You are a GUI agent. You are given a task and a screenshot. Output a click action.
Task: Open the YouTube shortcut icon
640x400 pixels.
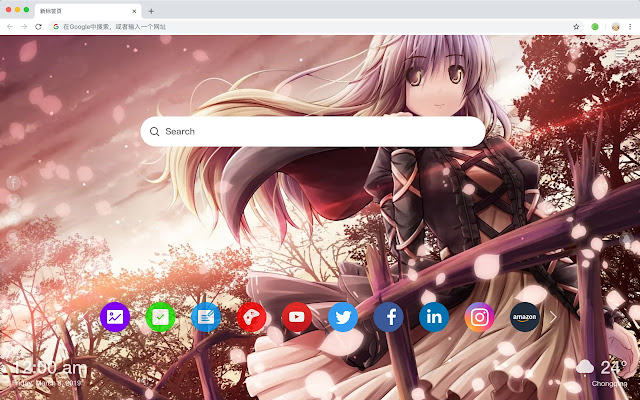click(x=297, y=317)
